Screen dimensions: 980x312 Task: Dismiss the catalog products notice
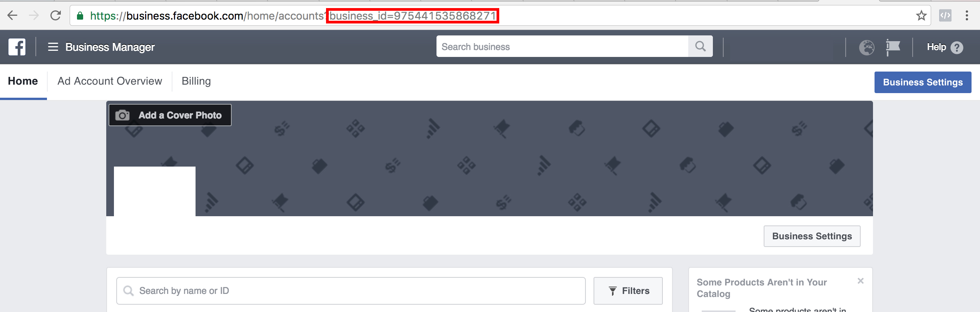(861, 281)
